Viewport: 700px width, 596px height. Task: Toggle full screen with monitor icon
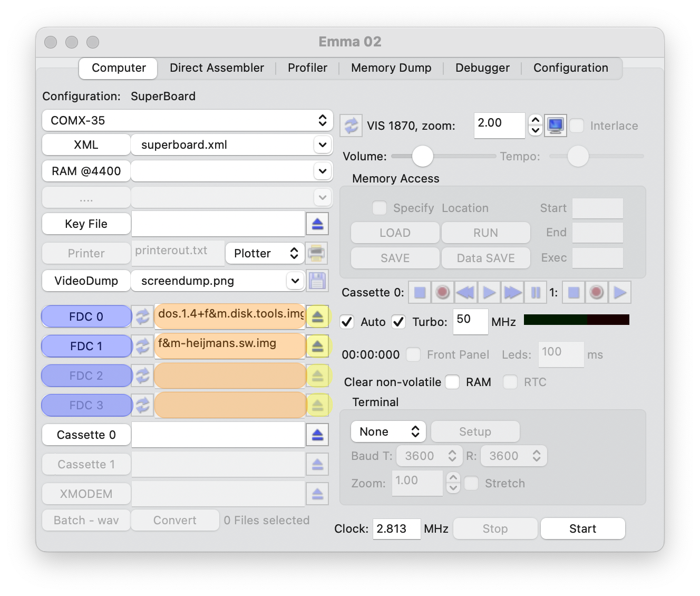556,126
